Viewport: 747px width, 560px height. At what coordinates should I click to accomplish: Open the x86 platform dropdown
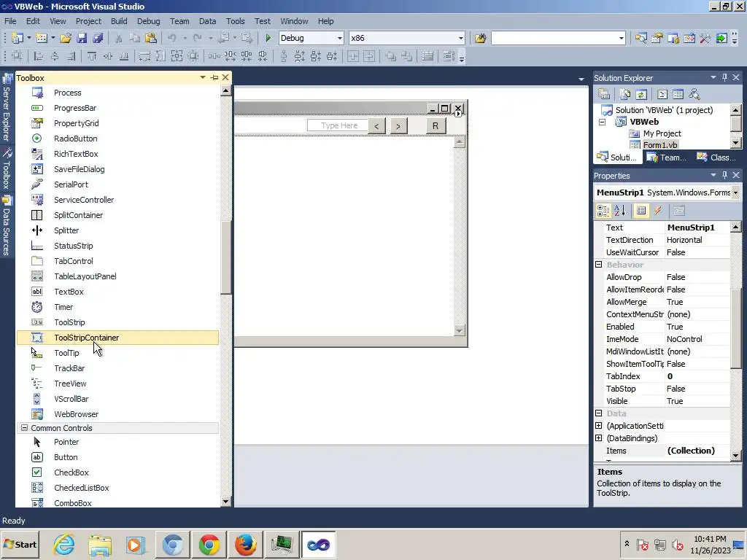tap(461, 38)
